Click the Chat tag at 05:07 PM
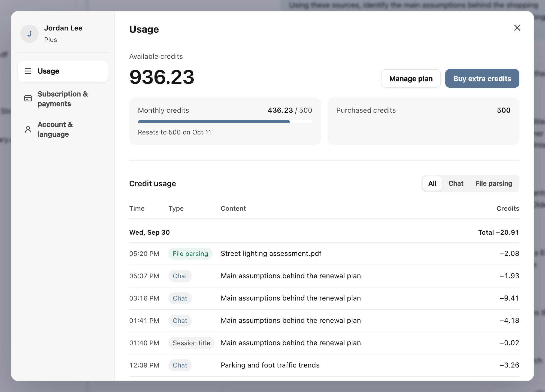The image size is (545, 392). pyautogui.click(x=180, y=276)
